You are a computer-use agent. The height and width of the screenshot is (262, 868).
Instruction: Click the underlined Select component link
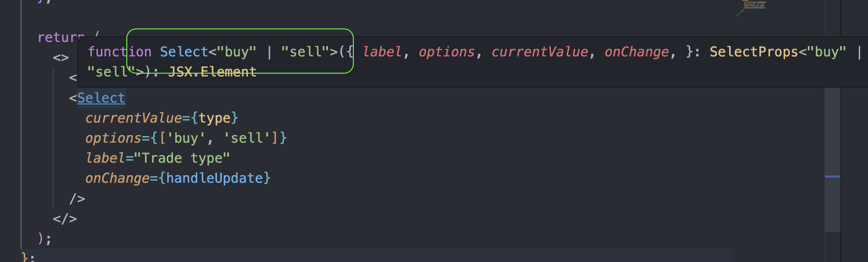click(101, 98)
